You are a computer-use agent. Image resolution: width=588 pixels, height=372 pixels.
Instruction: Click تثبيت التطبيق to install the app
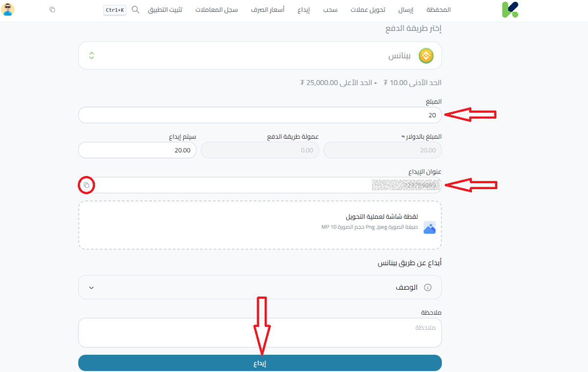coord(166,9)
